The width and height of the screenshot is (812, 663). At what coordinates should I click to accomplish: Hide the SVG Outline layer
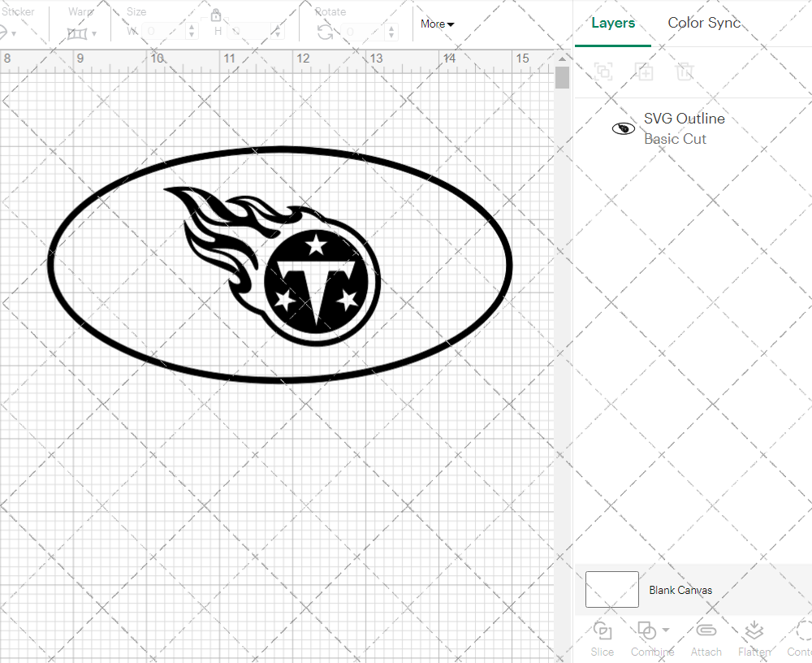click(623, 128)
